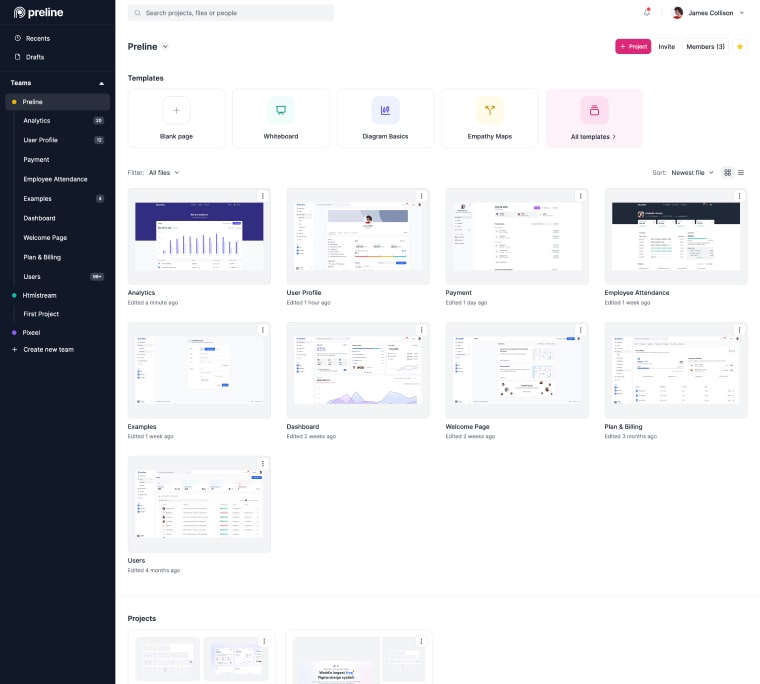Open Users in the sidebar

pos(32,277)
